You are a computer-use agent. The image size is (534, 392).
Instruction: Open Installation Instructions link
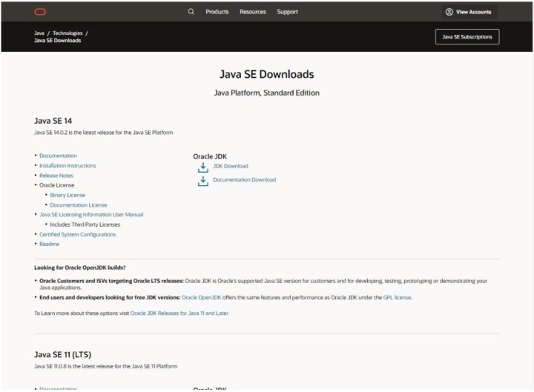pyautogui.click(x=67, y=165)
